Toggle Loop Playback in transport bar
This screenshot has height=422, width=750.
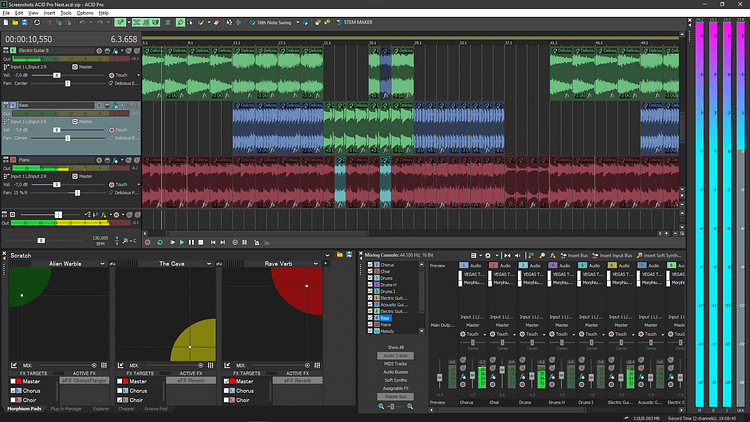[160, 243]
